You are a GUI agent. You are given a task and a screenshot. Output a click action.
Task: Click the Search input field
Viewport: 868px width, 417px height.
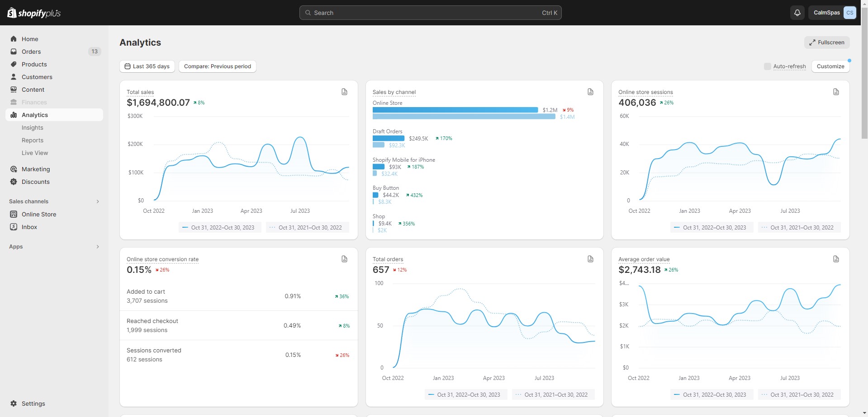tap(430, 13)
